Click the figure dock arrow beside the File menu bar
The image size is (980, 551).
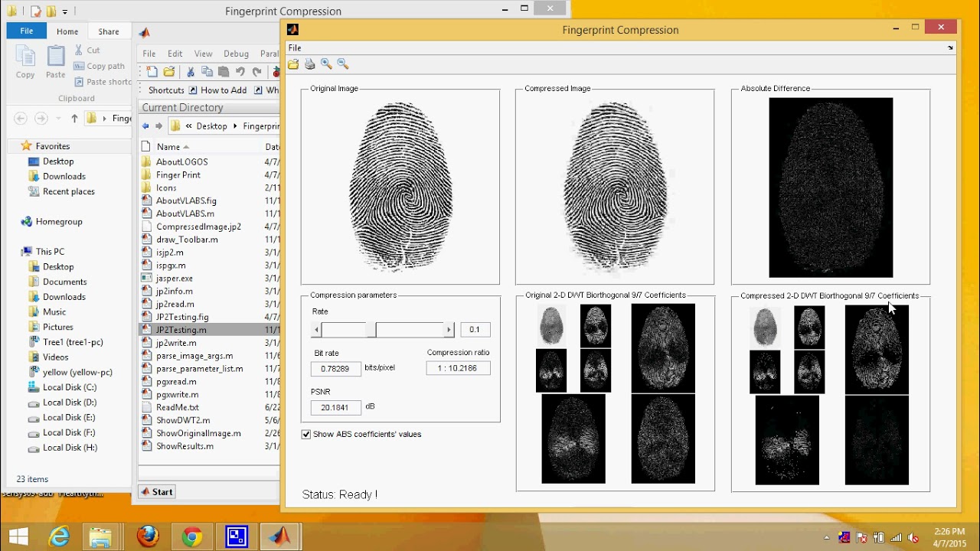coord(950,47)
